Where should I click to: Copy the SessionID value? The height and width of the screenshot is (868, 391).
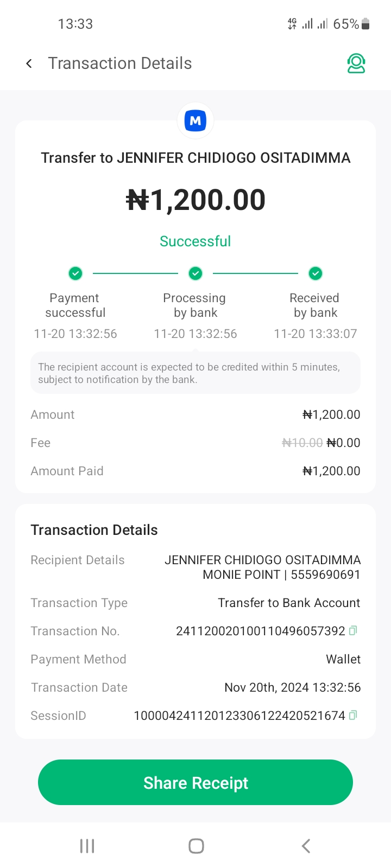[353, 715]
